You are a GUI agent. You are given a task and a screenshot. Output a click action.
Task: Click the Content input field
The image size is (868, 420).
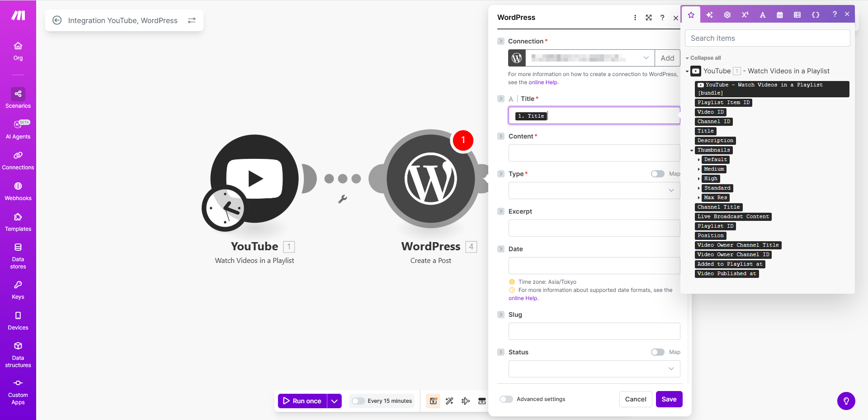(x=594, y=153)
